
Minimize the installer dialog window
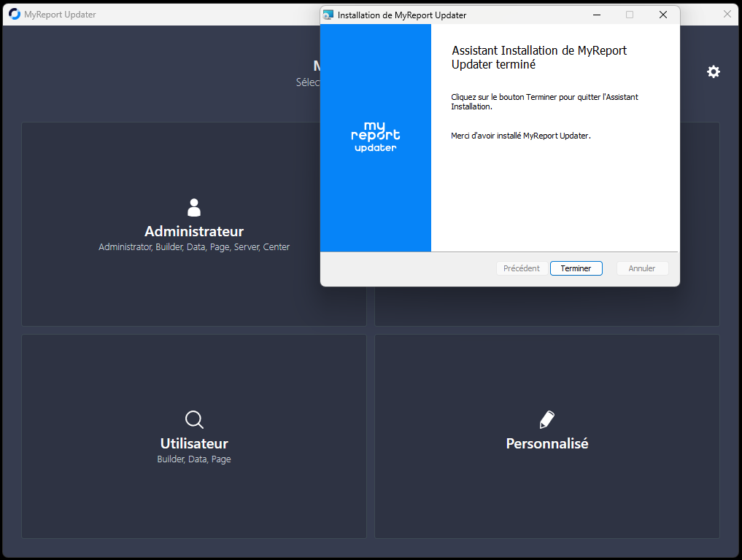click(x=597, y=15)
